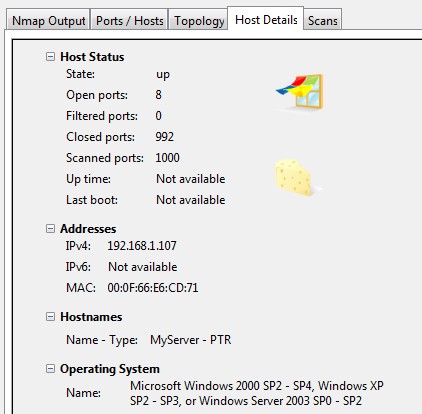
Task: Click the 'Open ports:' label
Action: tap(97, 95)
